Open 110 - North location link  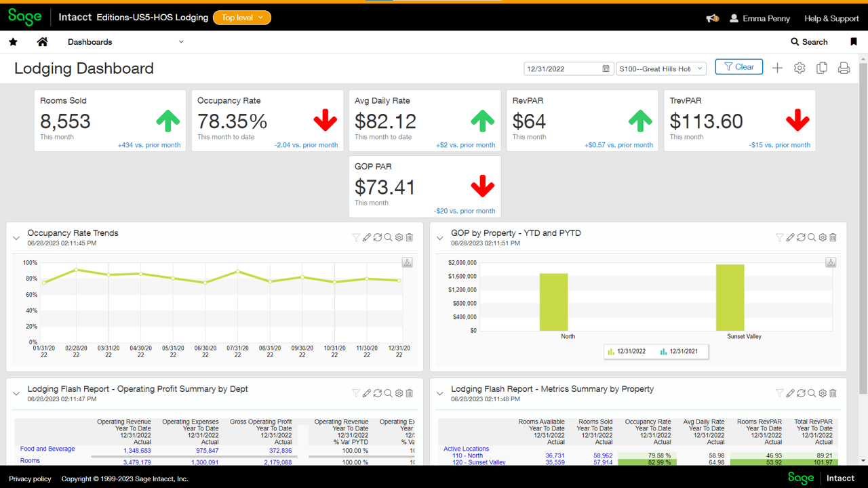(467, 455)
